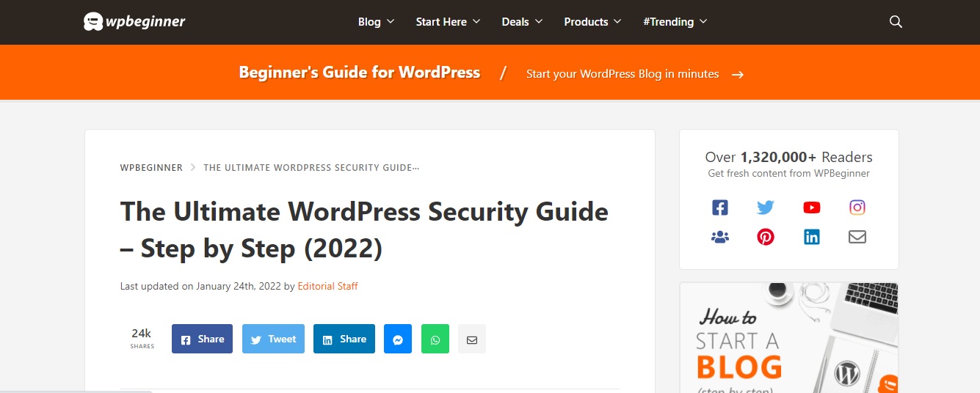Open the Editorial Staff author link
The width and height of the screenshot is (980, 393).
click(x=327, y=286)
